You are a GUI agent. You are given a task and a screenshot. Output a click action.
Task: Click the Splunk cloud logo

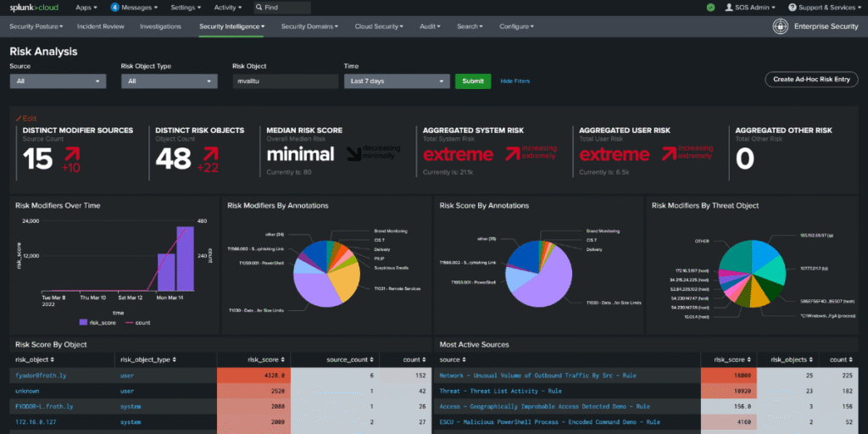pos(34,8)
